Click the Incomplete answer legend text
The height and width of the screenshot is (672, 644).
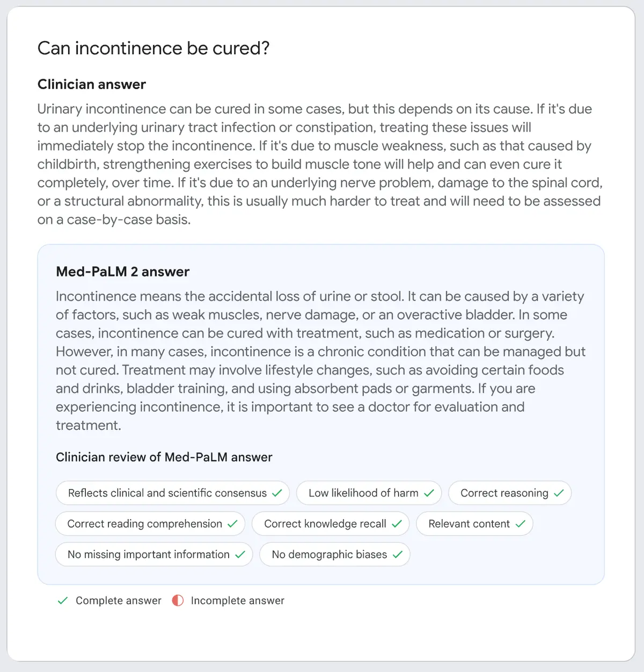(237, 601)
